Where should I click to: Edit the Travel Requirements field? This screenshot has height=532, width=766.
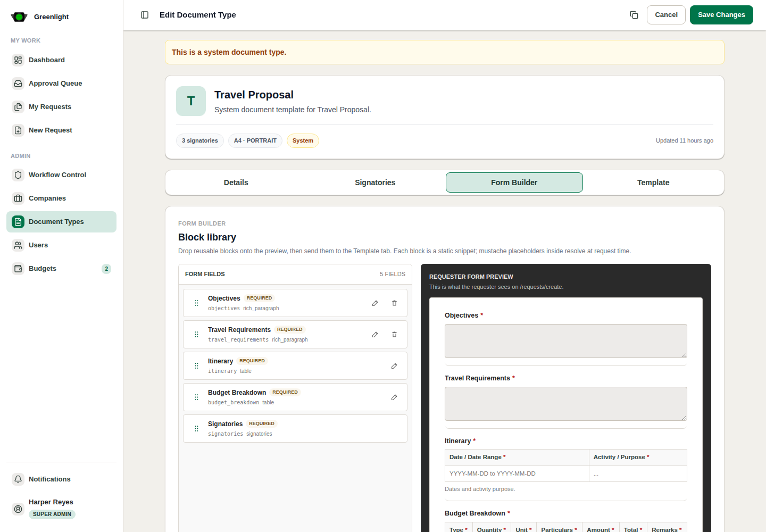pyautogui.click(x=375, y=335)
